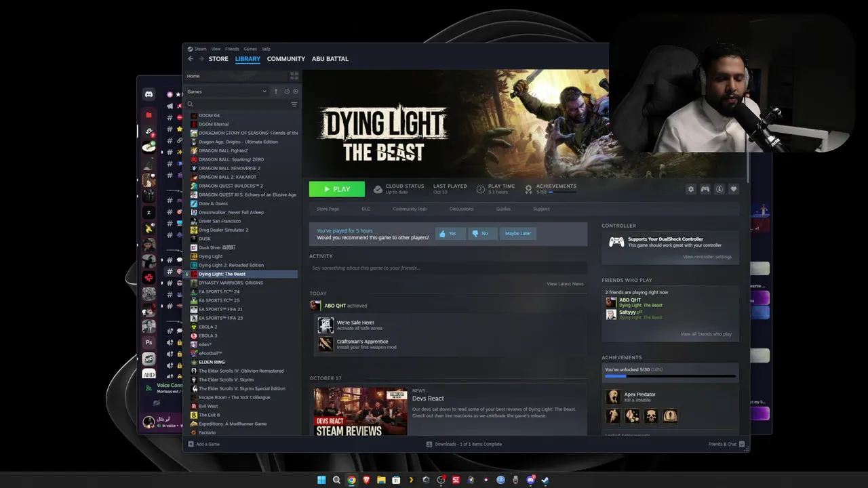Select ELDEN RING in the library list

212,362
